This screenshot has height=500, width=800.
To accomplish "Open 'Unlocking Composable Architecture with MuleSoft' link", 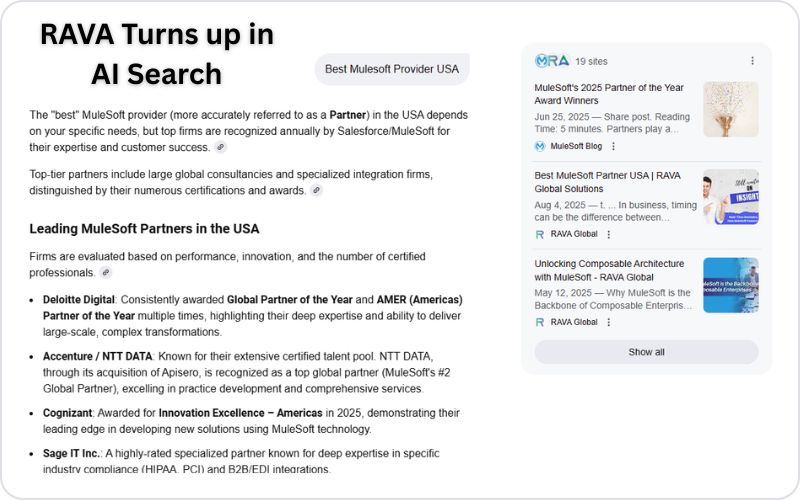I will 609,270.
